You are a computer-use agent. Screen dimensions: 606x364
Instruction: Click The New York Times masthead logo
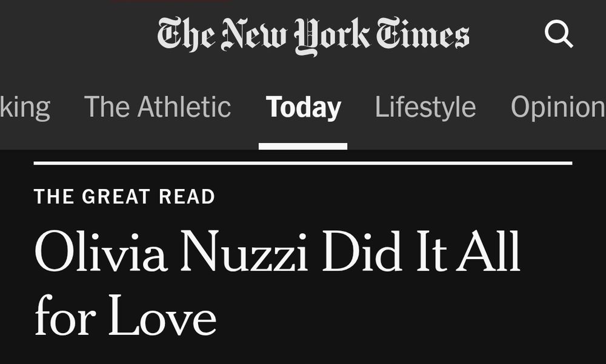312,35
